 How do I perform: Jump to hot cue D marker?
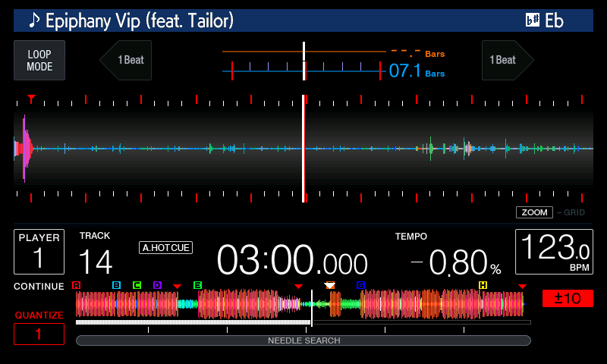coord(157,285)
